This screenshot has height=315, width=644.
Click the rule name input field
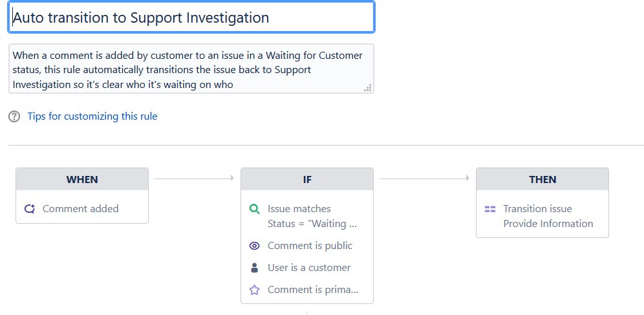[x=191, y=17]
